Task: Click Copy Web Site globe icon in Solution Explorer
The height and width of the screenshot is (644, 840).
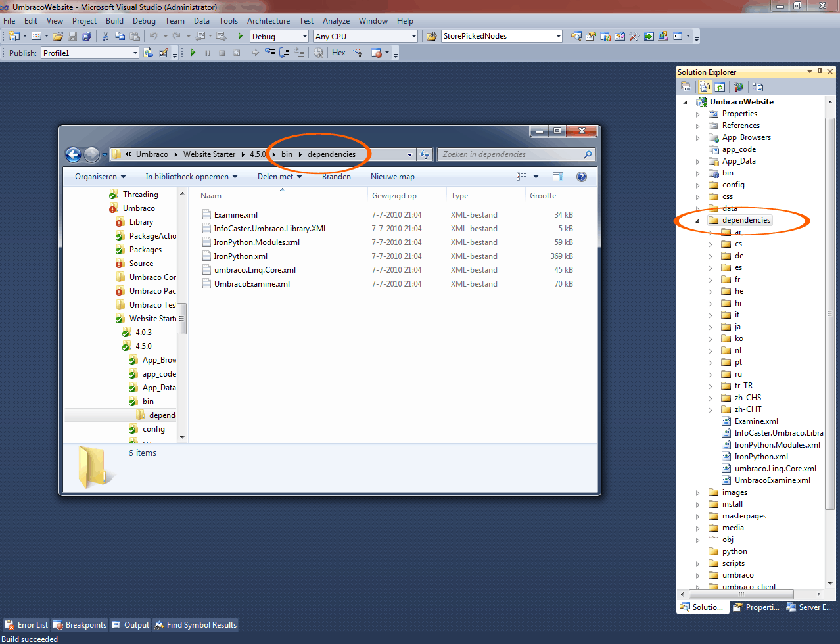Action: (739, 87)
